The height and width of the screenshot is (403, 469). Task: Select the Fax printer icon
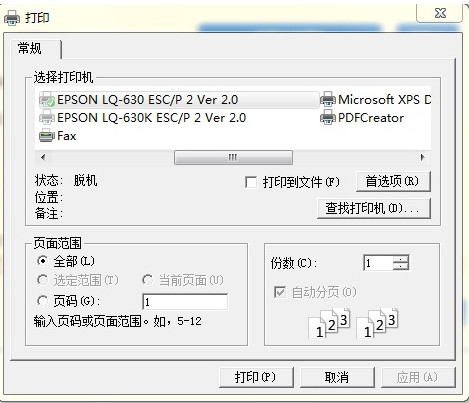(47, 136)
